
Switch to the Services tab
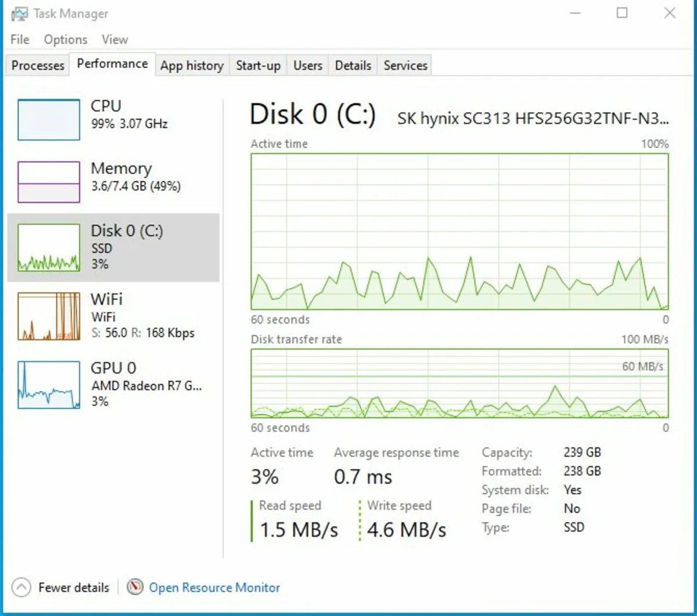point(405,66)
